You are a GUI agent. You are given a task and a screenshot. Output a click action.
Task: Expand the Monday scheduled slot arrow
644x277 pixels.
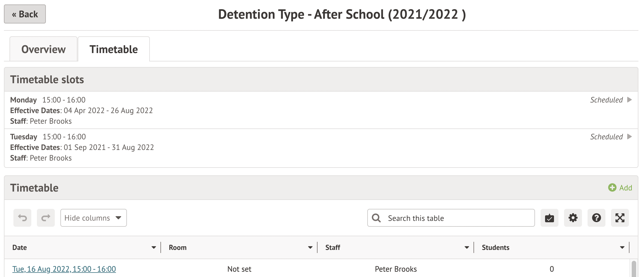tap(629, 100)
